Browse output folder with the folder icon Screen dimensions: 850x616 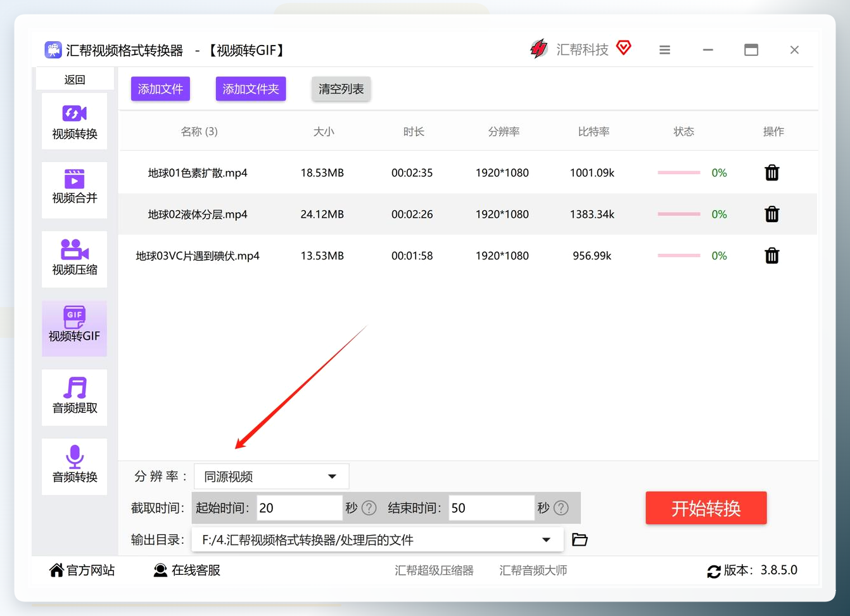pyautogui.click(x=580, y=539)
